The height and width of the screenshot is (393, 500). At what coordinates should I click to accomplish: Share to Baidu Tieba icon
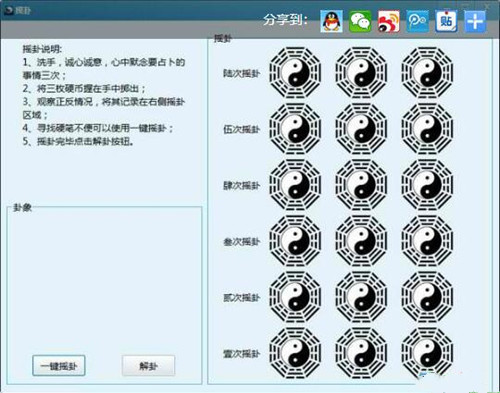[446, 21]
